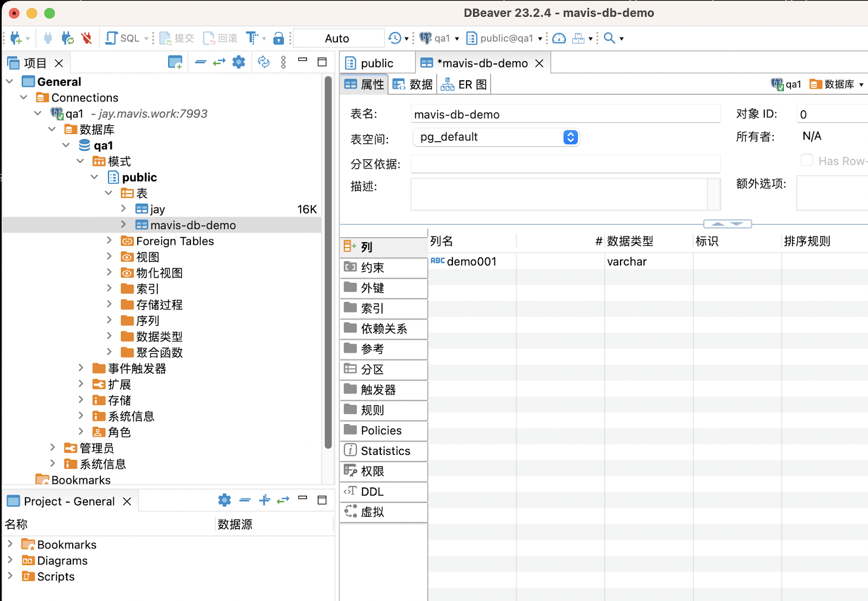This screenshot has width=868, height=601.
Task: Click the link-with-editor arrows in project panel
Action: pyautogui.click(x=219, y=62)
